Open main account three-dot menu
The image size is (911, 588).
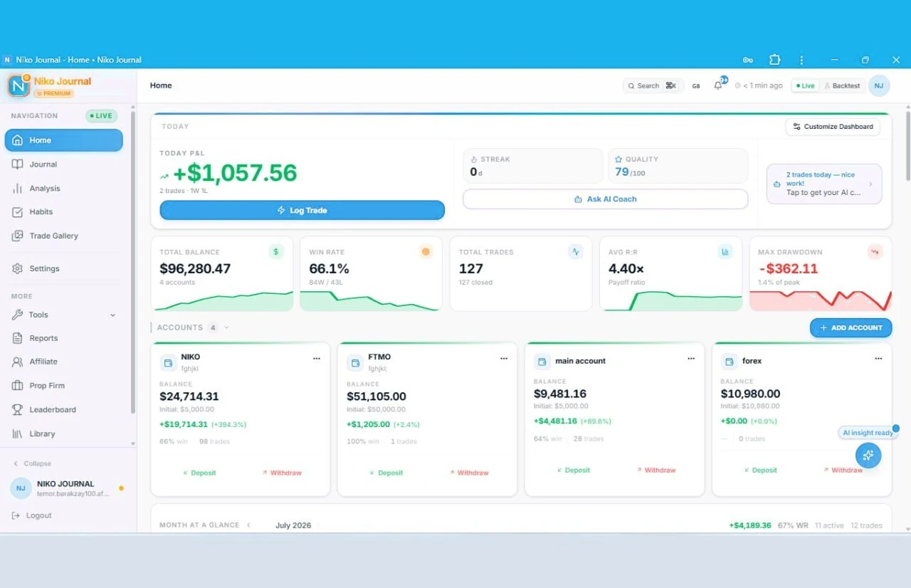tap(691, 358)
